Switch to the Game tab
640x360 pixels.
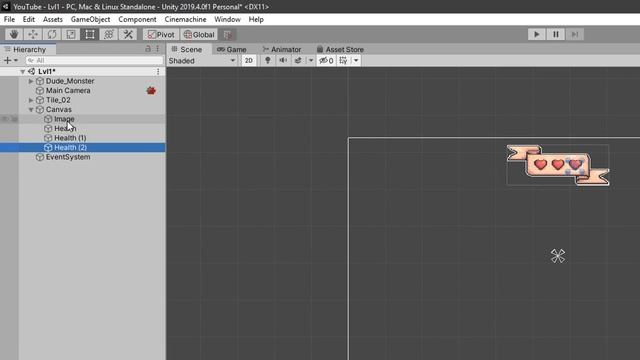pos(232,49)
